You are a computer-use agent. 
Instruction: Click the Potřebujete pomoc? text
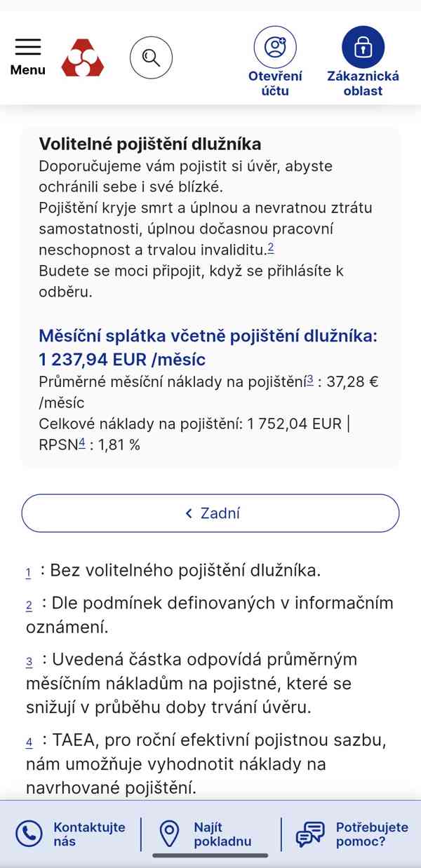pos(372,834)
